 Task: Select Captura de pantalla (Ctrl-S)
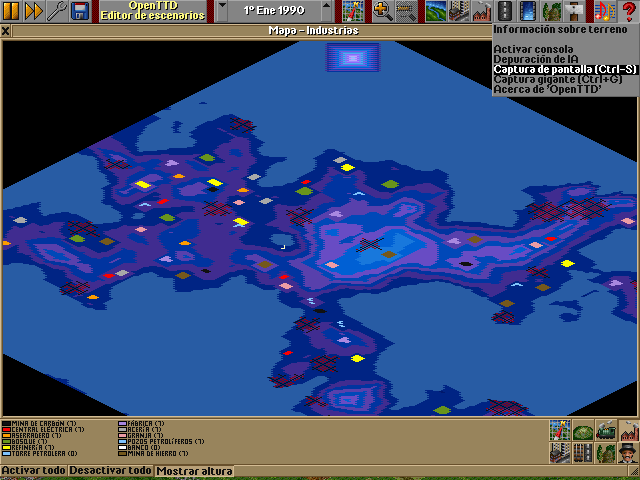(x=565, y=69)
